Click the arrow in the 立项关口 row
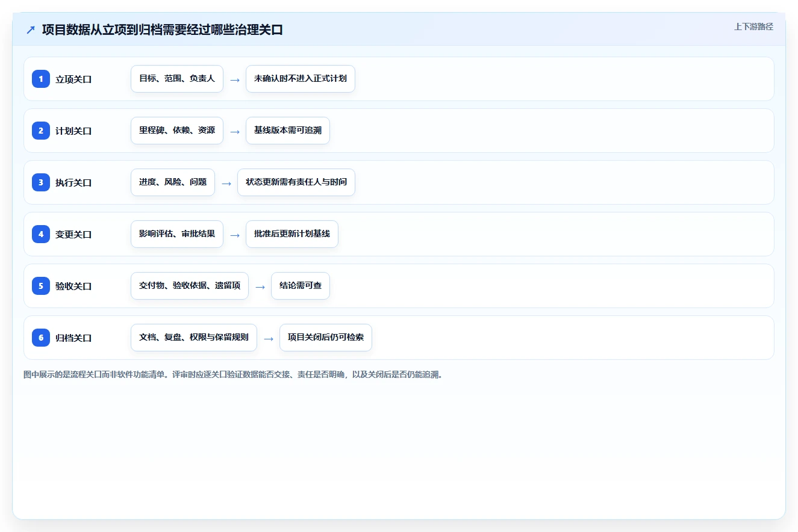This screenshot has width=798, height=532. (x=235, y=79)
